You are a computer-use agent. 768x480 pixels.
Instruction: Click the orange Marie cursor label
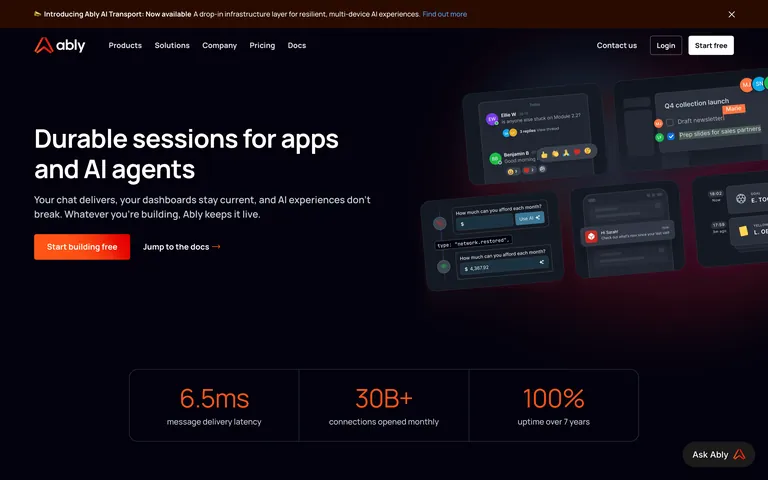tap(733, 109)
